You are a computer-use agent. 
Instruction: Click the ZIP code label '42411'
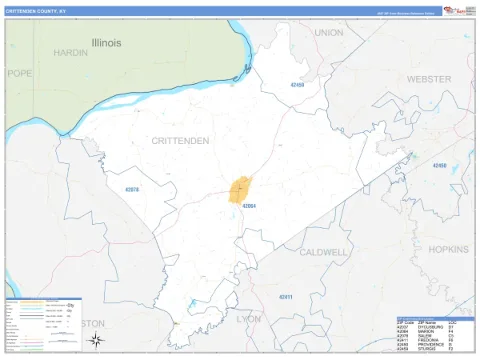[286, 297]
